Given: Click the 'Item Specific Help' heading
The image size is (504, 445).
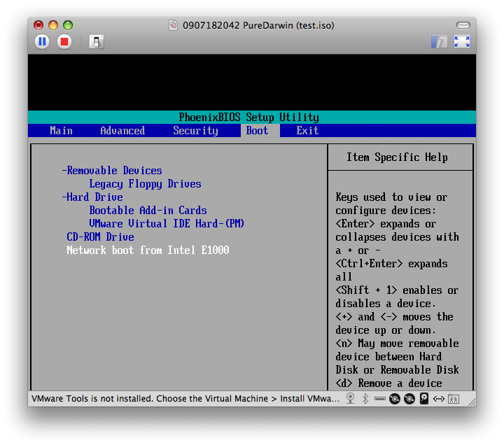Looking at the screenshot, I should pyautogui.click(x=397, y=157).
